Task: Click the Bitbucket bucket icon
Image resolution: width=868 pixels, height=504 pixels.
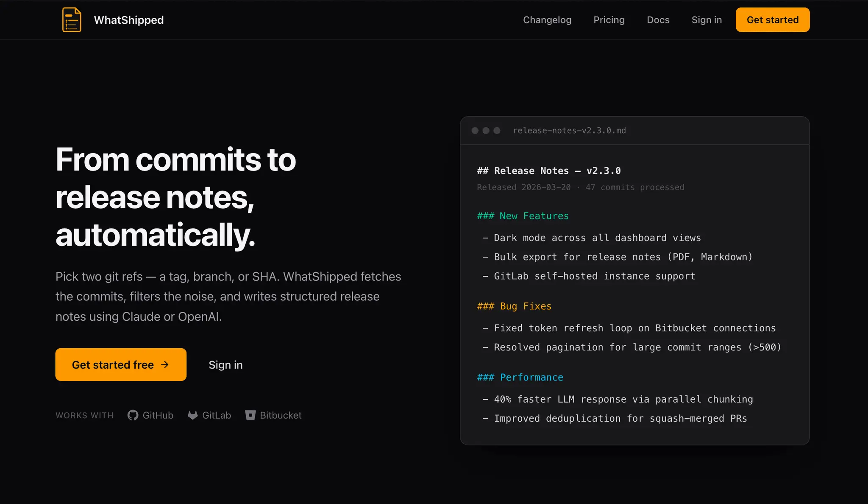Action: click(x=250, y=415)
